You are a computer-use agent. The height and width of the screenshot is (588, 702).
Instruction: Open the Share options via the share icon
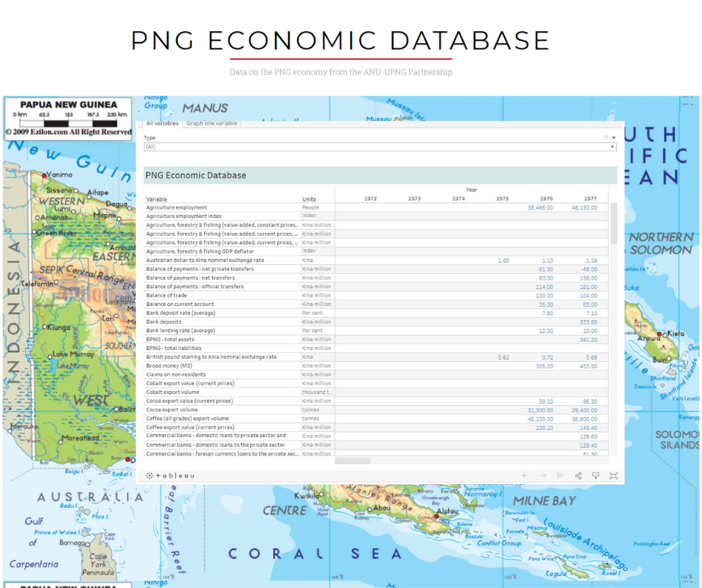point(577,475)
